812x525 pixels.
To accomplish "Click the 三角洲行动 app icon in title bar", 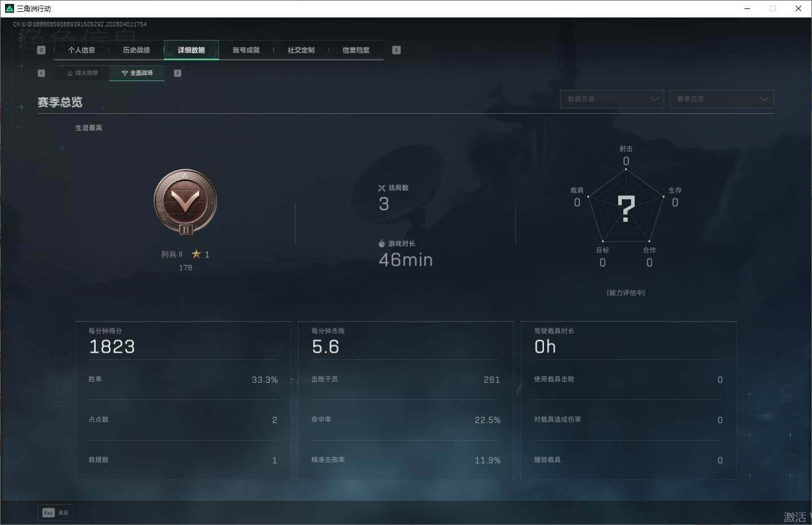I will coord(9,8).
